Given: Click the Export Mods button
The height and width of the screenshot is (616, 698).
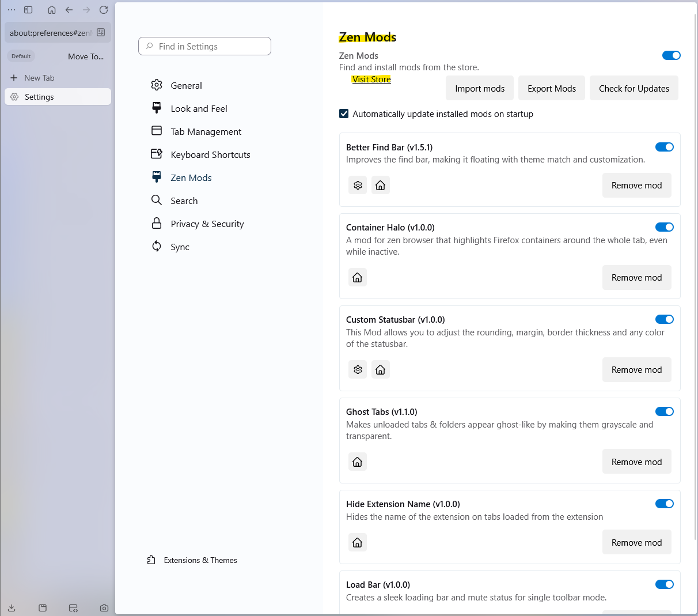Looking at the screenshot, I should point(552,88).
